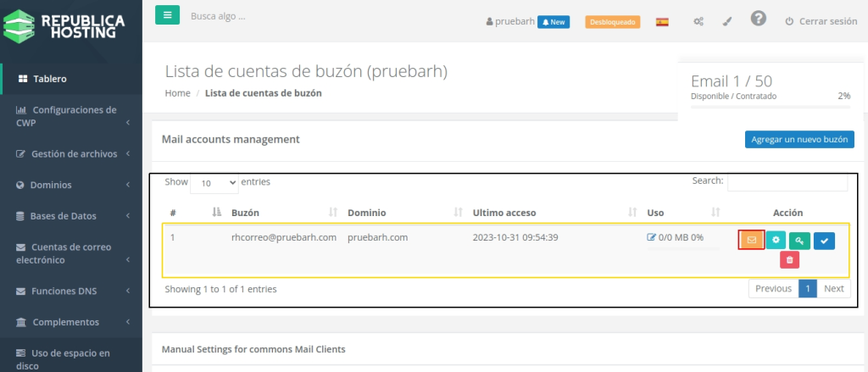Delete mailbox with the red trash icon
The image size is (868, 372).
click(x=789, y=260)
